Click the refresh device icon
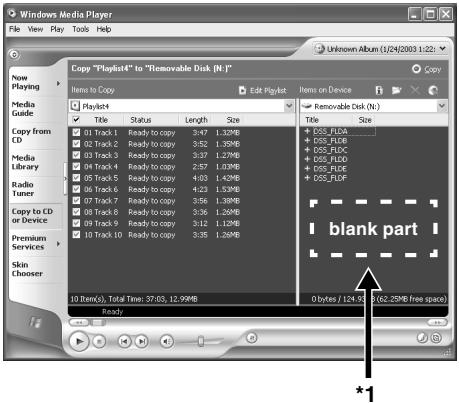This screenshot has height=403, width=459. (x=433, y=90)
